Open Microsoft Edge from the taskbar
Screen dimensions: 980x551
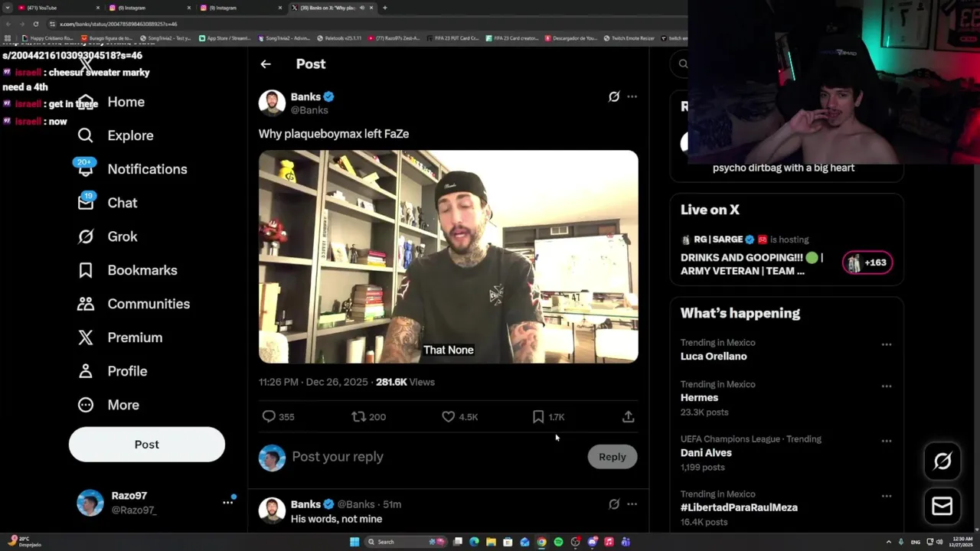474,542
